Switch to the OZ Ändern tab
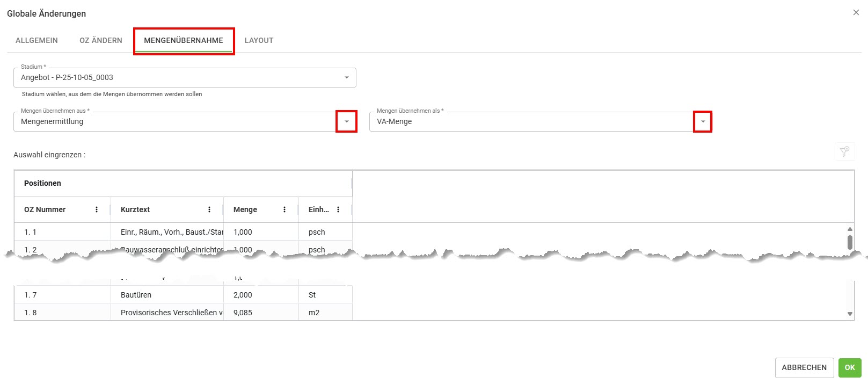Image resolution: width=868 pixels, height=384 pixels. click(x=101, y=40)
